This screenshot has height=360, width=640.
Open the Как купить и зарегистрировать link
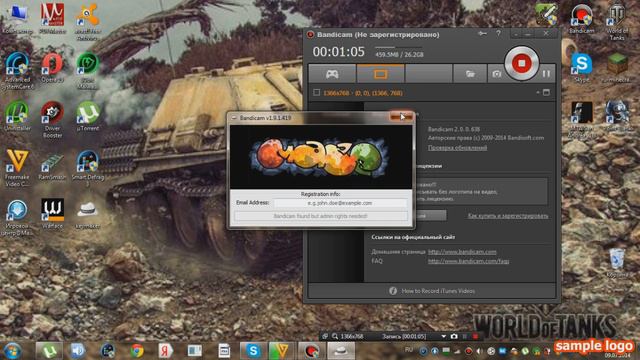tap(508, 216)
